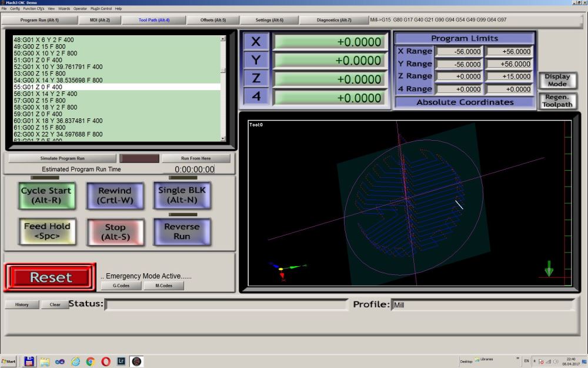Open the PlugIn Control menu
This screenshot has width=588, height=368.
pos(101,8)
